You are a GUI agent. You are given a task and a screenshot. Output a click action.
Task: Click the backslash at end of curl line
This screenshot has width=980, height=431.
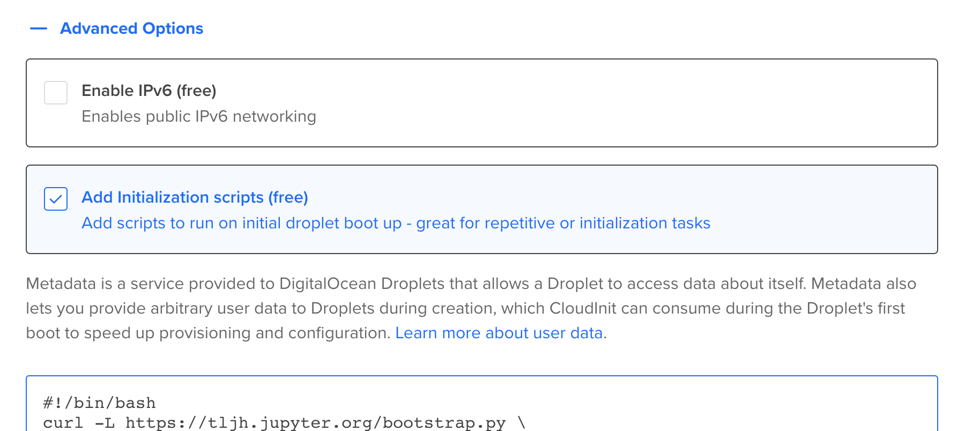521,423
